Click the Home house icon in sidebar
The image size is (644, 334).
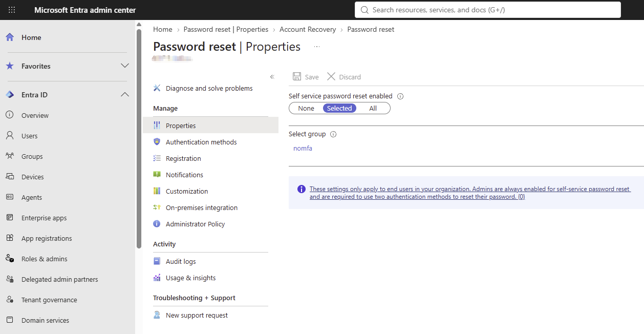[x=10, y=37]
